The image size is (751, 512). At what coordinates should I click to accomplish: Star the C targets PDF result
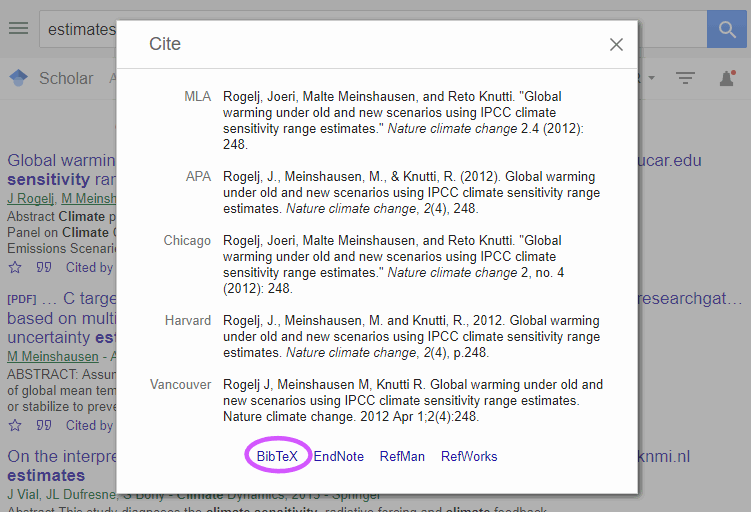15,425
